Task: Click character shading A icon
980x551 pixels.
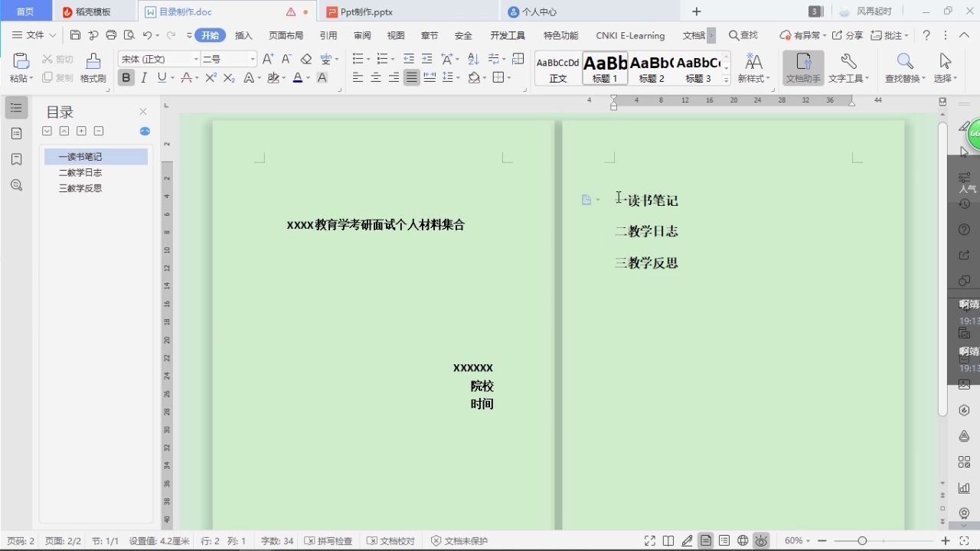Action: [322, 77]
